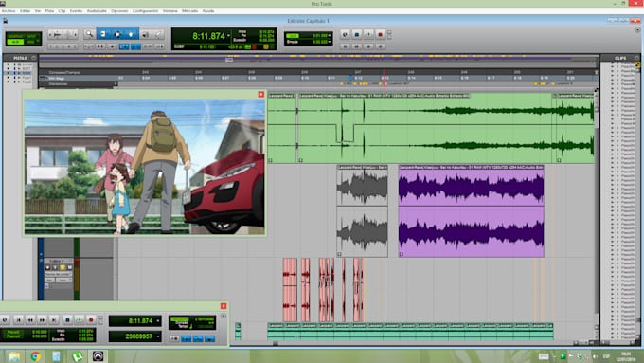This screenshot has width=644, height=363.
Task: Mute the Edición 1 track
Action: (x=69, y=267)
